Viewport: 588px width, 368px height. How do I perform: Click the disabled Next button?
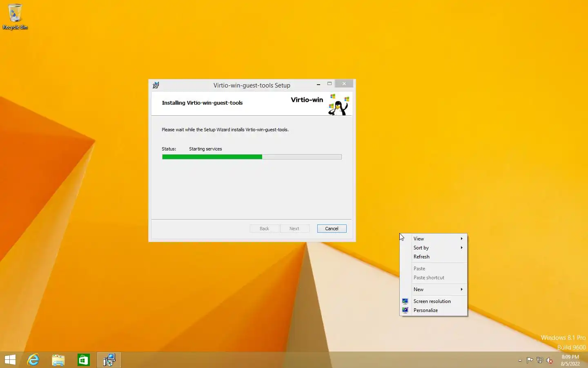tap(294, 229)
